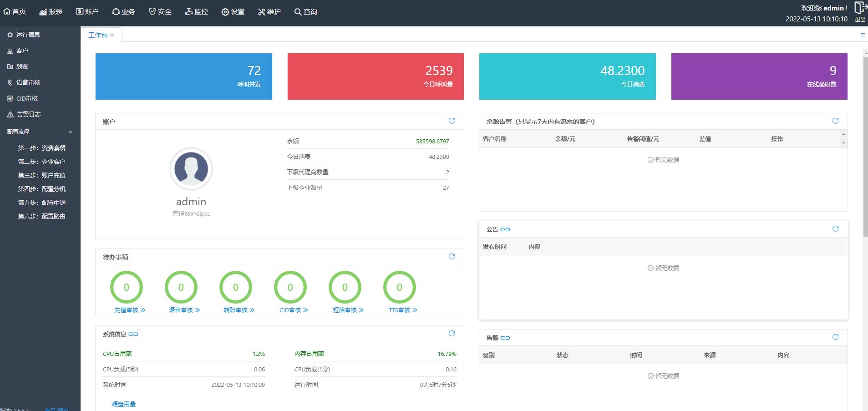Open the CID审核 pending link
This screenshot has width=868, height=411.
click(x=294, y=310)
